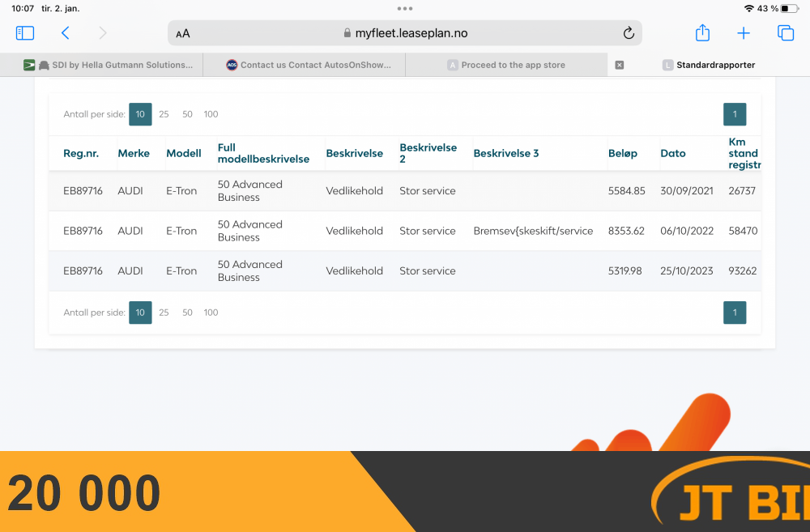Click Stor service in the 25/10/2023 row

tap(427, 270)
